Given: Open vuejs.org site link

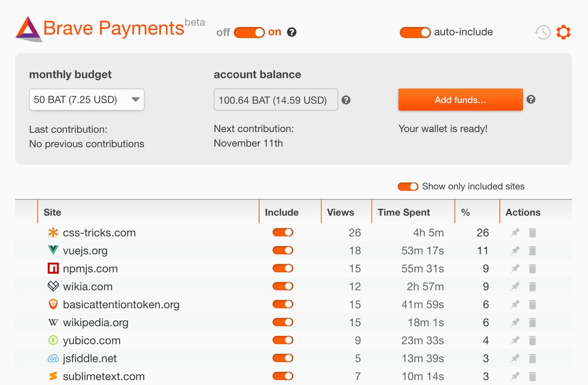Looking at the screenshot, I should point(85,251).
